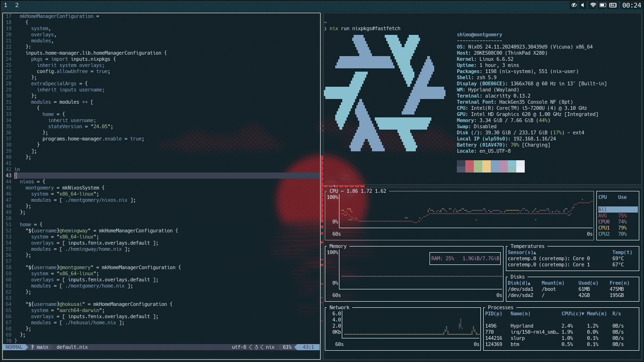Click the green color block in fastfetch
The width and height of the screenshot is (644, 362).
(478, 166)
